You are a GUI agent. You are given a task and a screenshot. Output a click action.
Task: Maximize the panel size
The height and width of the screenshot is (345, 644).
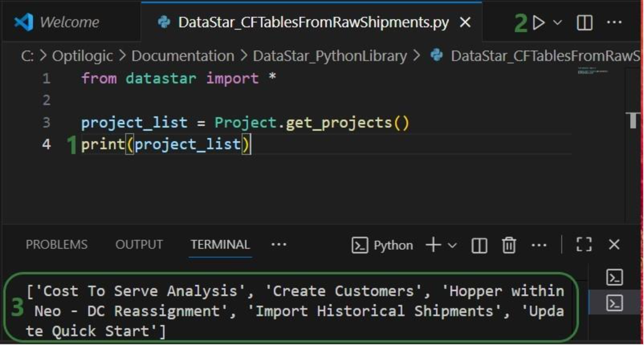click(584, 245)
